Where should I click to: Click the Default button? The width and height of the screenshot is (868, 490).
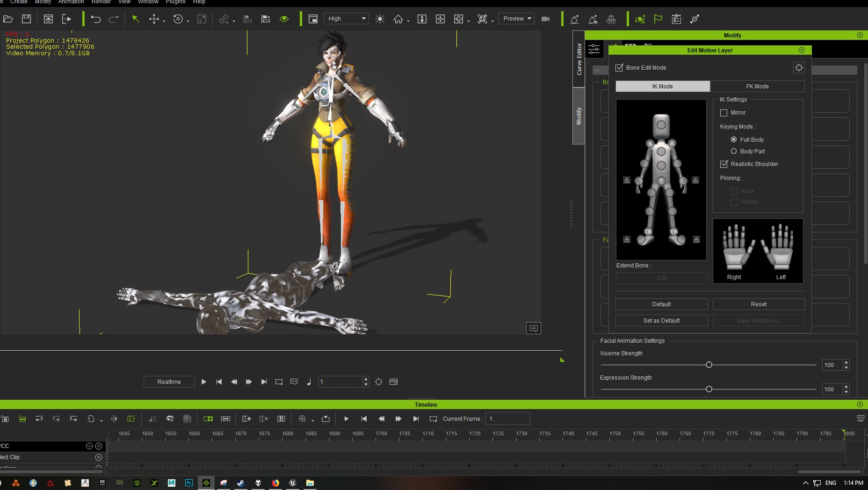tap(661, 304)
